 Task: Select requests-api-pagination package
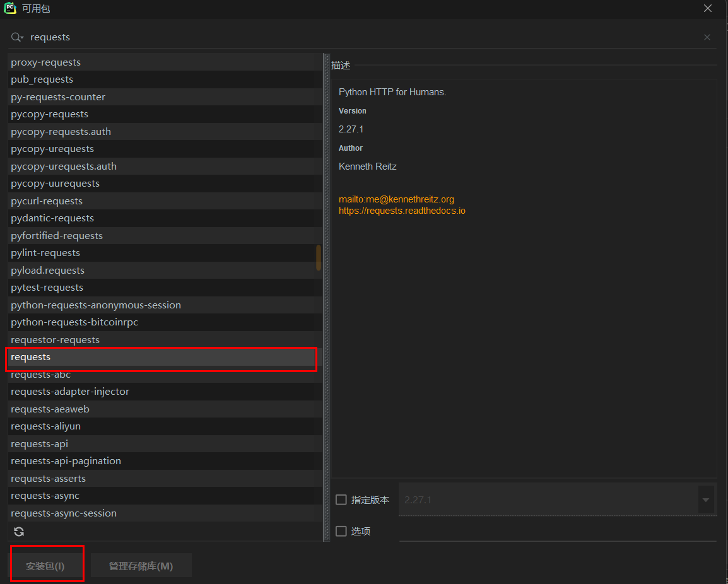(165, 461)
